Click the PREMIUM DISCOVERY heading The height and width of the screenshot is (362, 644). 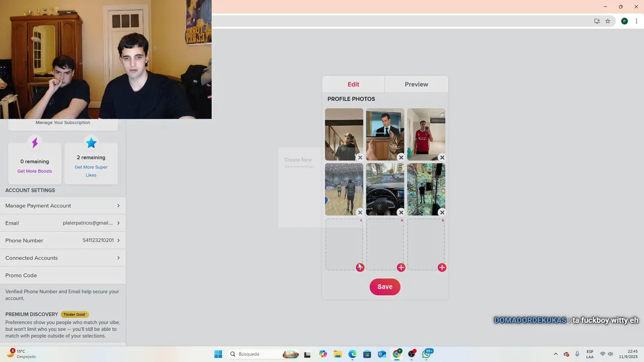coord(32,314)
